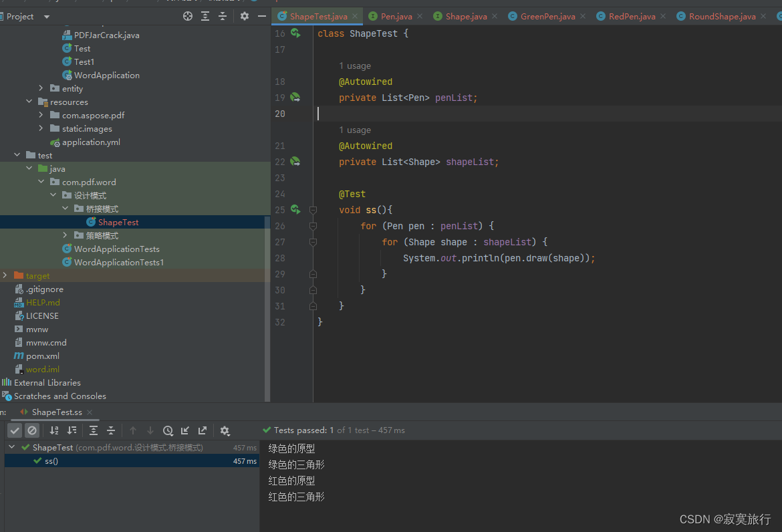Toggle fold marker on outer for loop

coord(313,226)
